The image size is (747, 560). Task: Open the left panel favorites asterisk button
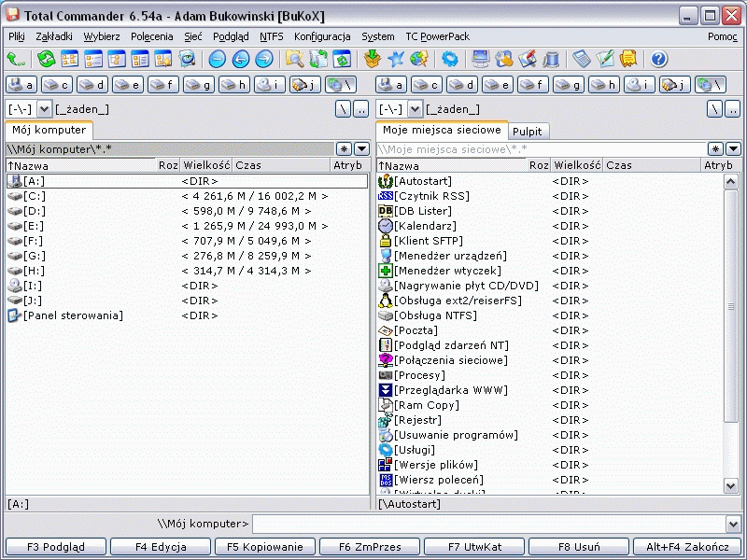click(344, 149)
